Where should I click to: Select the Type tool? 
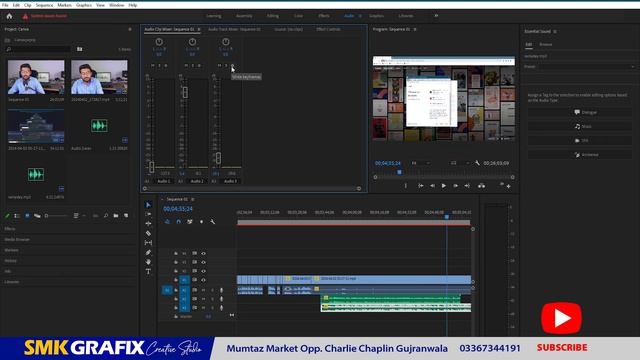point(148,271)
